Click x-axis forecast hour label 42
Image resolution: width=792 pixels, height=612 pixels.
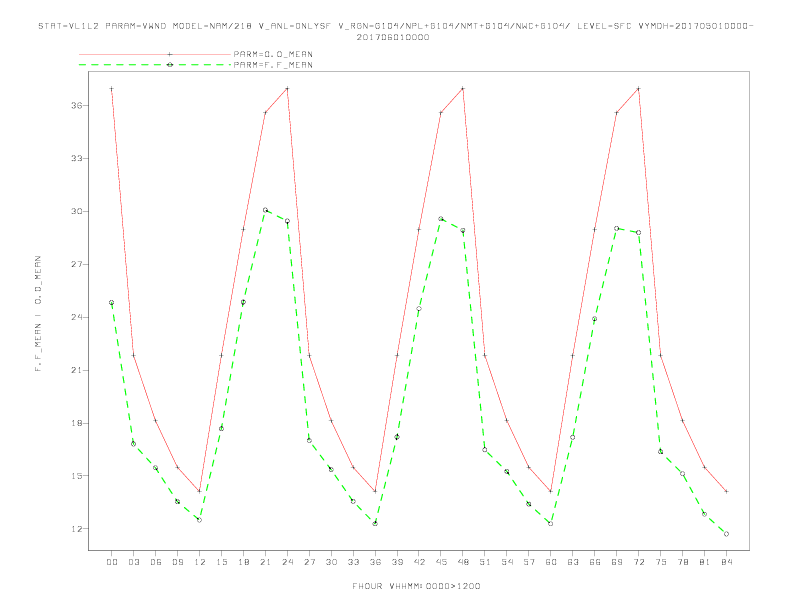click(419, 562)
